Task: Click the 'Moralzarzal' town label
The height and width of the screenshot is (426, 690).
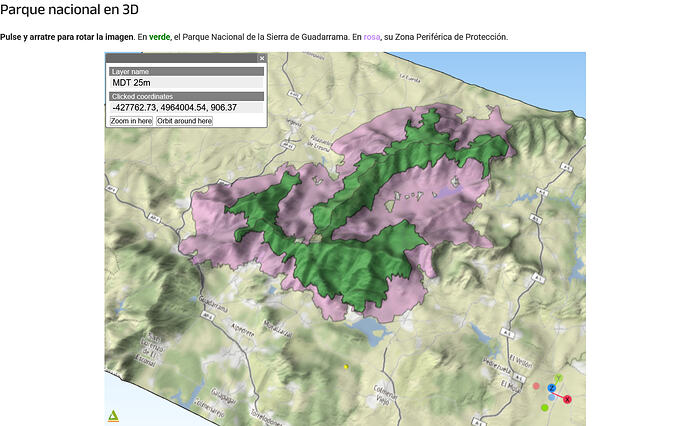Action: click(x=277, y=329)
